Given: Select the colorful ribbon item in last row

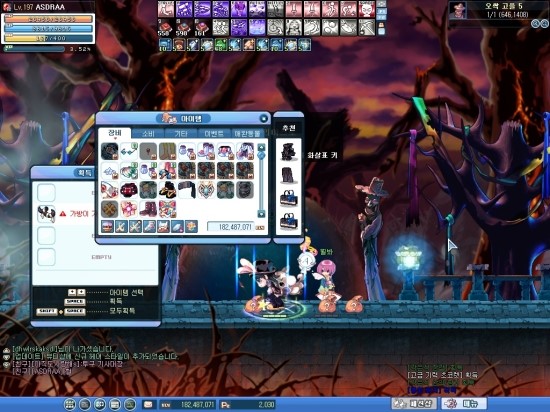Looking at the screenshot, I should 167,209.
